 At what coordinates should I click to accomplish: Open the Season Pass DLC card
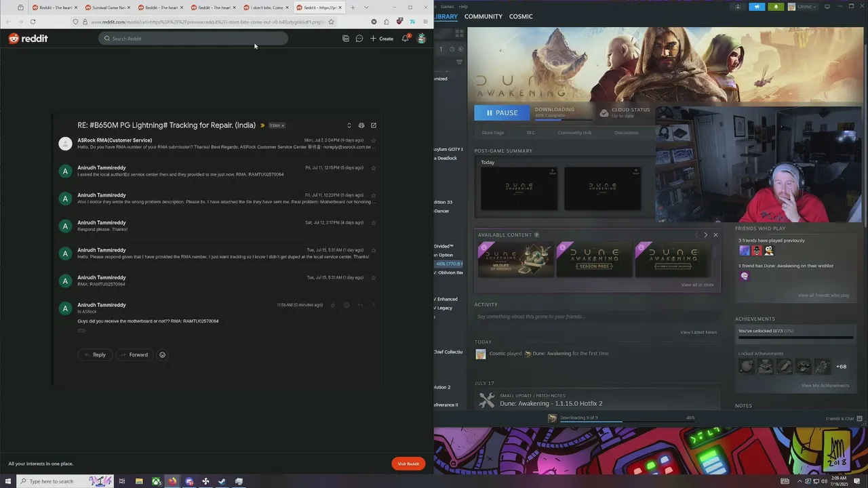[594, 259]
